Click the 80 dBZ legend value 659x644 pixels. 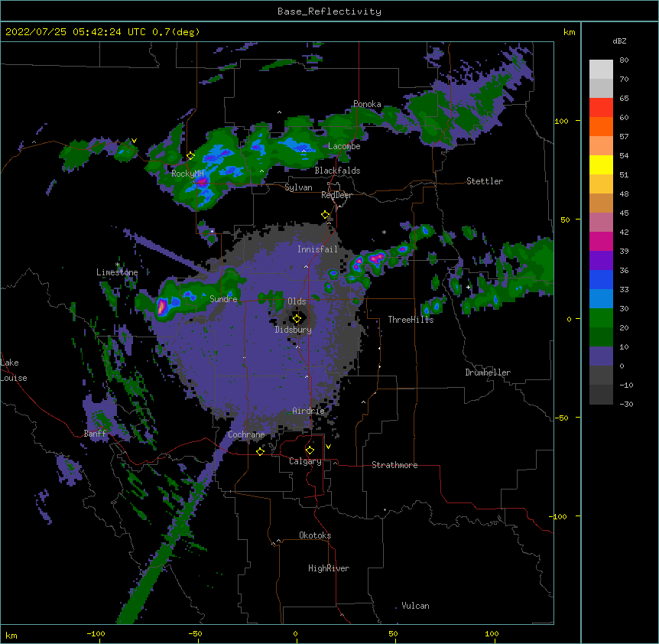pos(624,60)
